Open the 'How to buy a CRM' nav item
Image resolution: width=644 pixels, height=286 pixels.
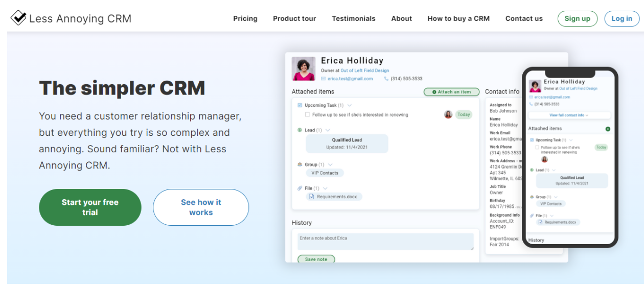coord(458,18)
